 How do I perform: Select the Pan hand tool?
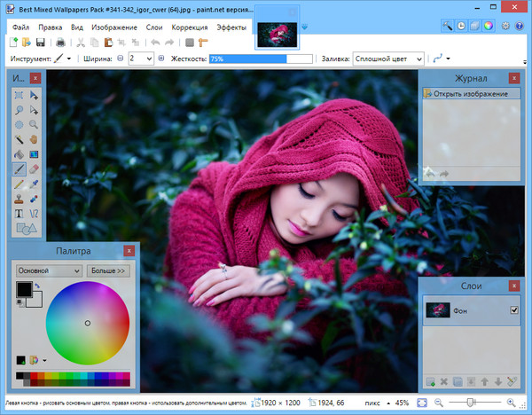point(34,139)
